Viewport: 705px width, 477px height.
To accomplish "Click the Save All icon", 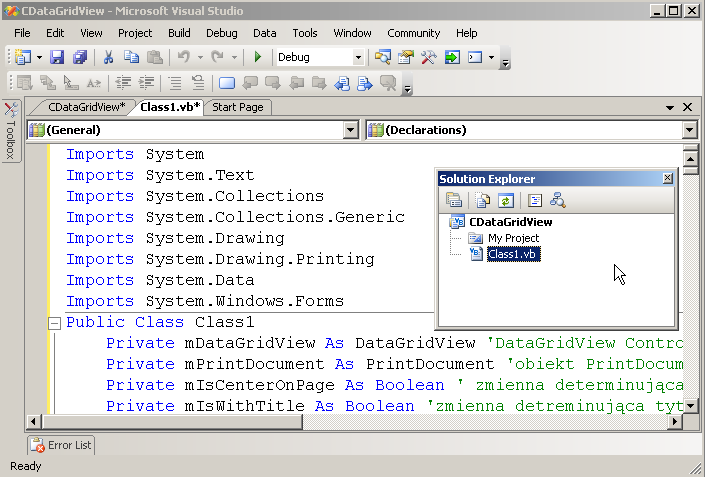I will tap(80, 57).
